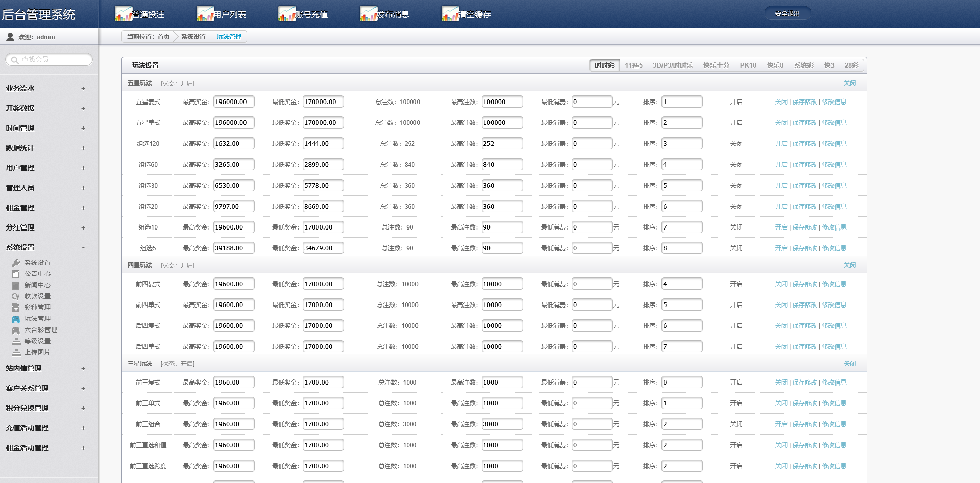980x483 pixels.
Task: Click the 账号充值 icon in the top bar
Action: point(286,14)
